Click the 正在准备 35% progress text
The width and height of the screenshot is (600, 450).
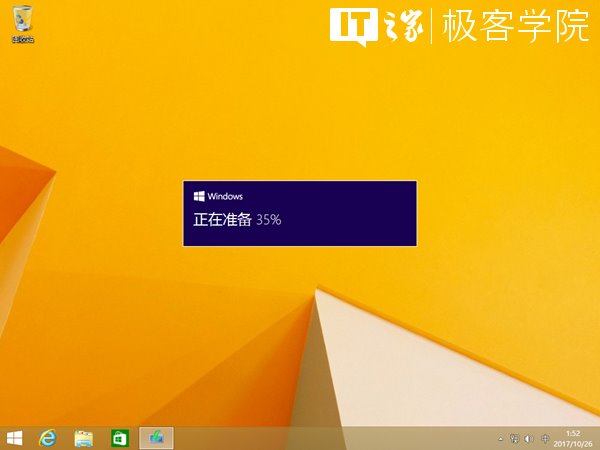coord(237,220)
